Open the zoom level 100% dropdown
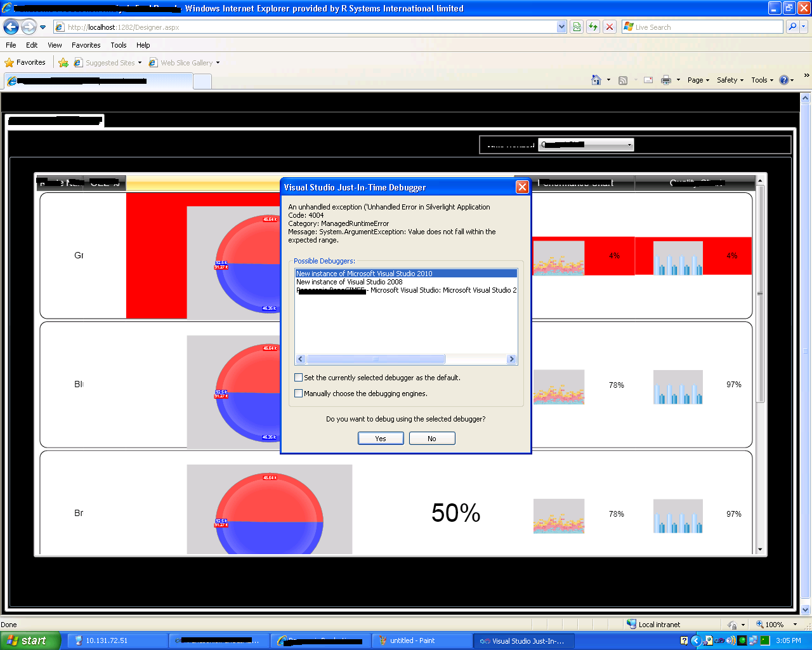 point(778,625)
